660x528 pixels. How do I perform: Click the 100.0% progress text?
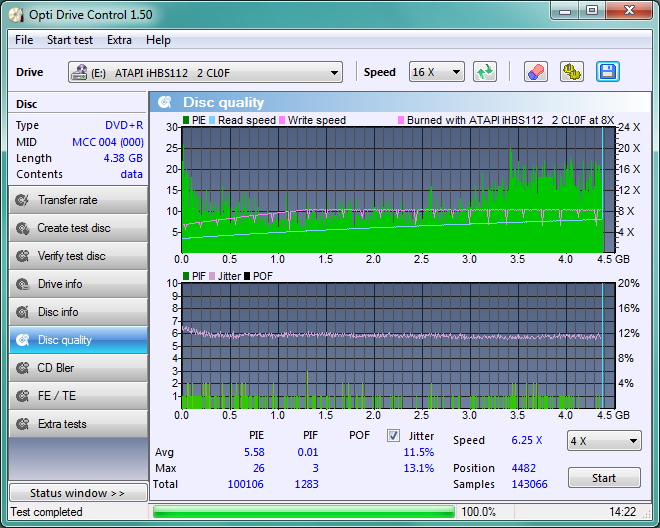[x=479, y=512]
